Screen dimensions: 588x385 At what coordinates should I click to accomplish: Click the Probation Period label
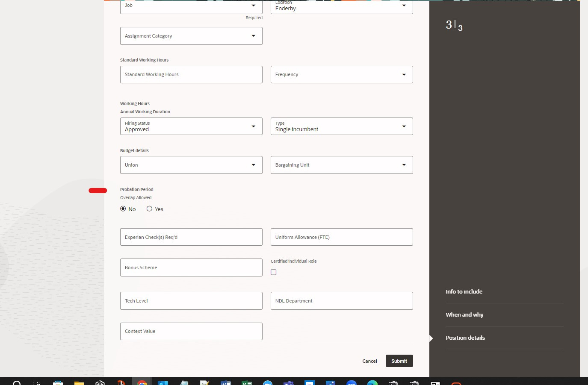click(x=136, y=189)
